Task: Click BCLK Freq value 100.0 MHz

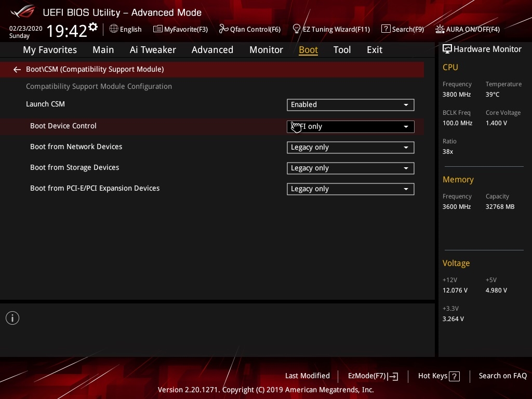Action: (x=457, y=123)
